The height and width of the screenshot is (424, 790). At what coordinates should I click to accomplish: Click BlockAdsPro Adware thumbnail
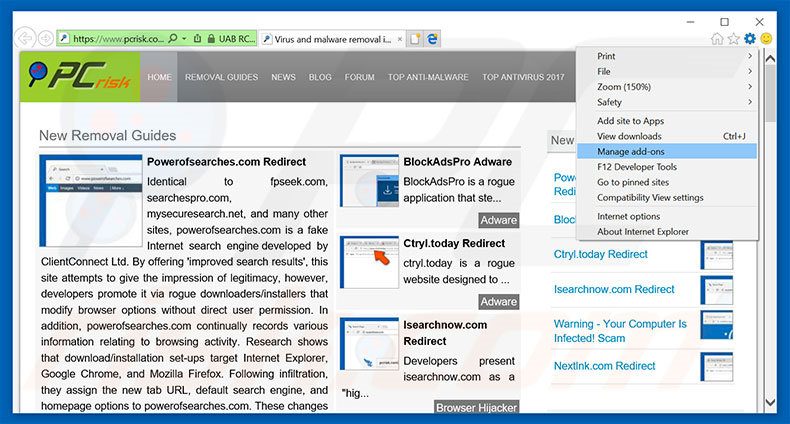(369, 181)
